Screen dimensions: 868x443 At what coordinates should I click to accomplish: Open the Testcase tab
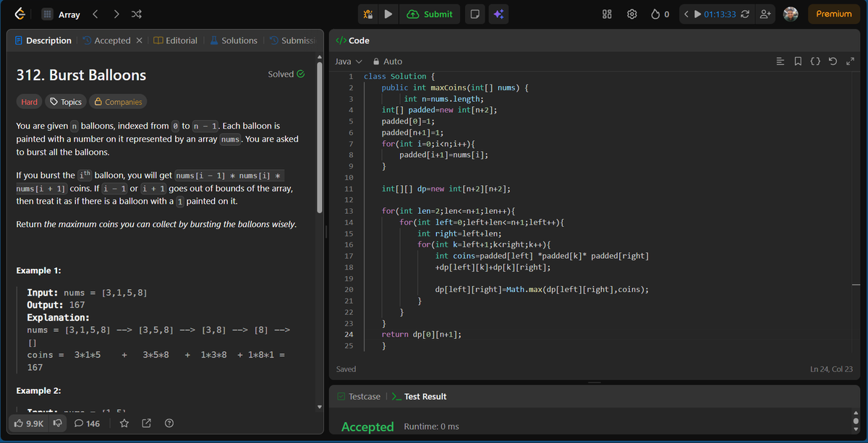tap(358, 397)
